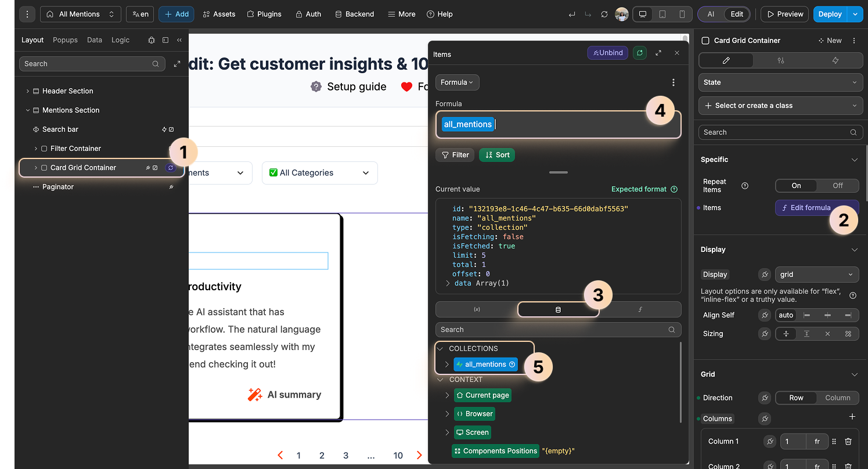Open the style pencil tab in right panel
This screenshot has height=469, width=868.
(726, 60)
